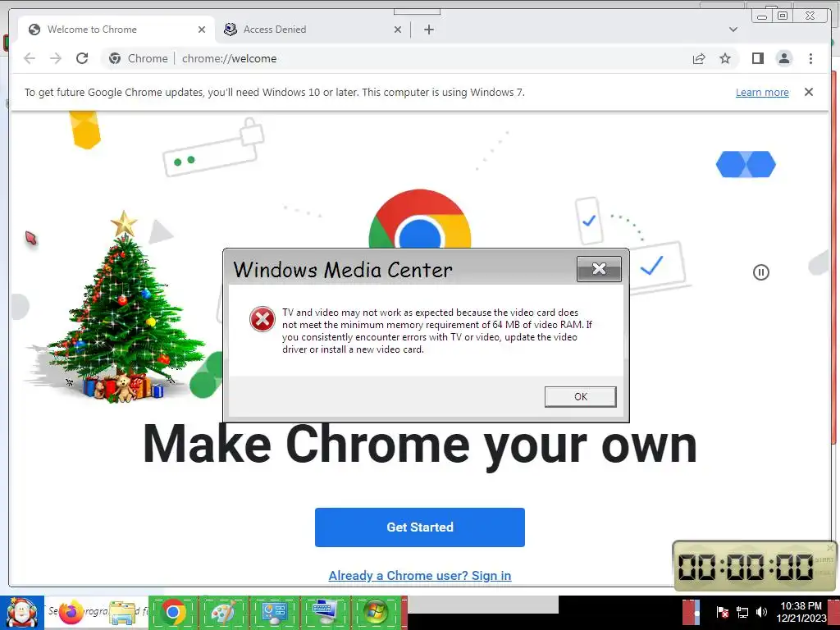Close the Access Denied tab
Viewport: 840px width, 630px height.
(x=398, y=30)
